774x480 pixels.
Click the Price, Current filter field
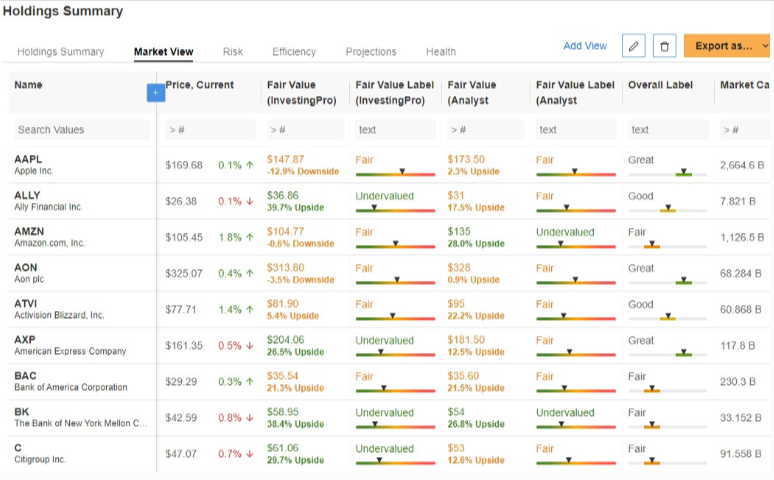pos(210,129)
